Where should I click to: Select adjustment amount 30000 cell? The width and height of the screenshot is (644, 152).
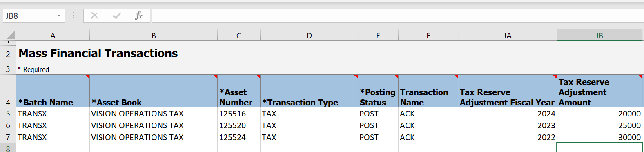(599, 137)
